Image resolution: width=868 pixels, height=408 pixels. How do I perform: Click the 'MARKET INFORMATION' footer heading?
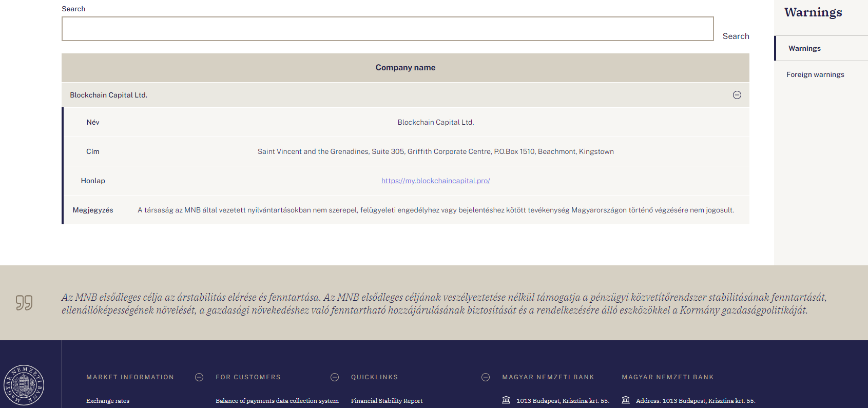pos(130,377)
